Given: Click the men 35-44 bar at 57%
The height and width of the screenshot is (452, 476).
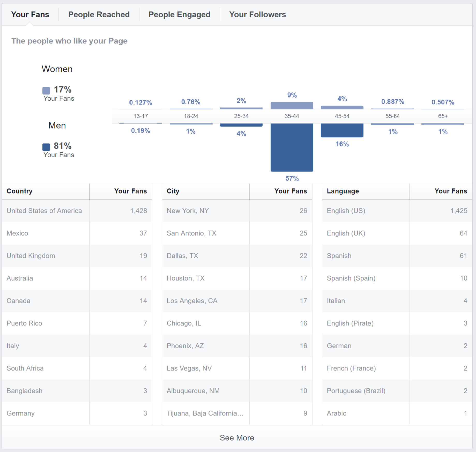Looking at the screenshot, I should [292, 147].
